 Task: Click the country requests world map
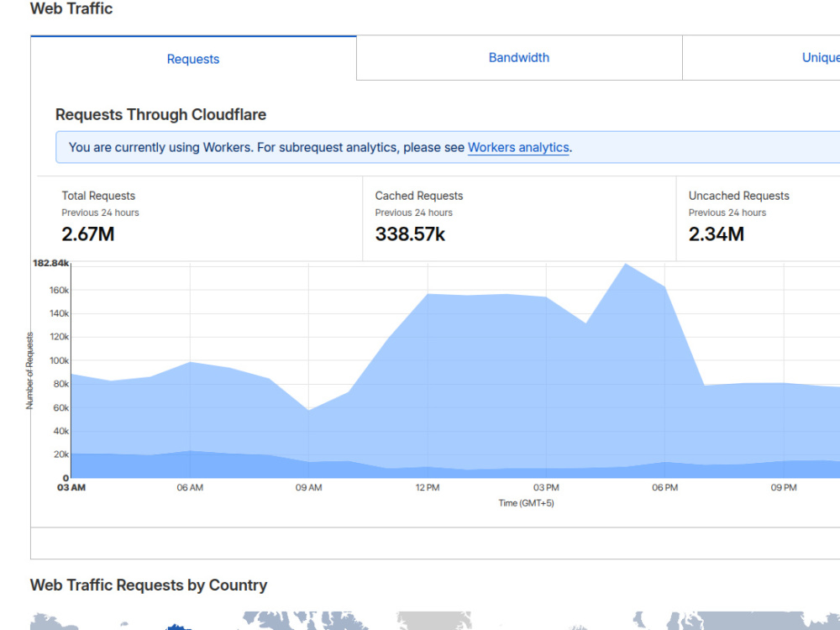(x=435, y=621)
